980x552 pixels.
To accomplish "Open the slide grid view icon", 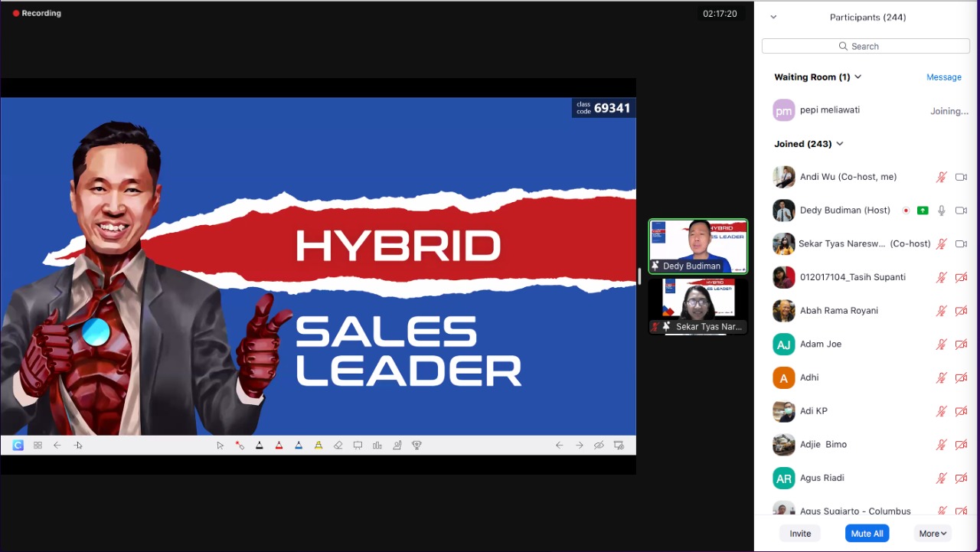I will (38, 445).
